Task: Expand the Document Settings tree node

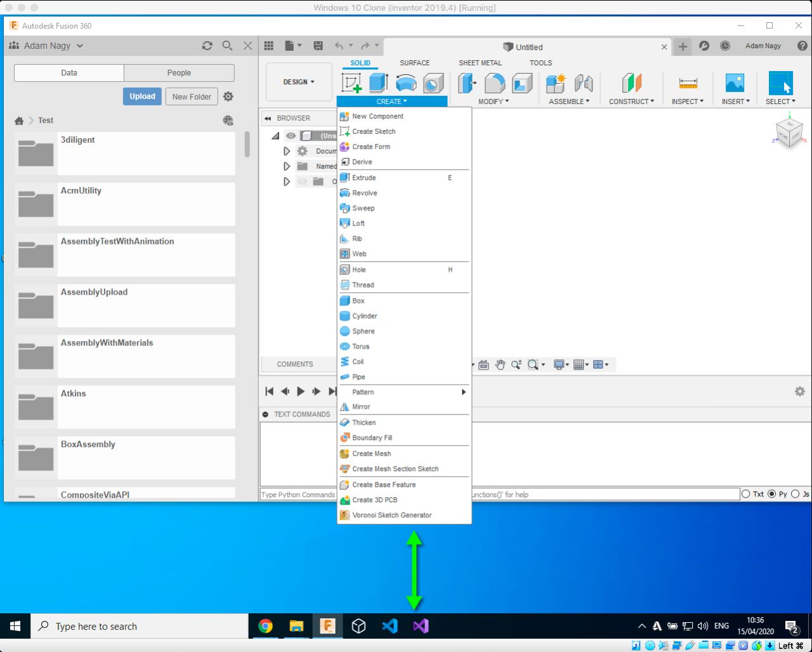Action: coord(287,151)
